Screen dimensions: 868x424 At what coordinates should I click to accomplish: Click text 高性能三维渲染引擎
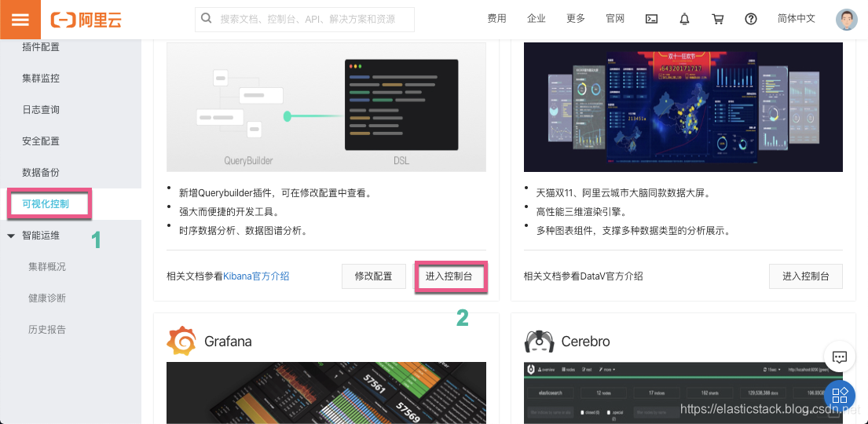(580, 212)
